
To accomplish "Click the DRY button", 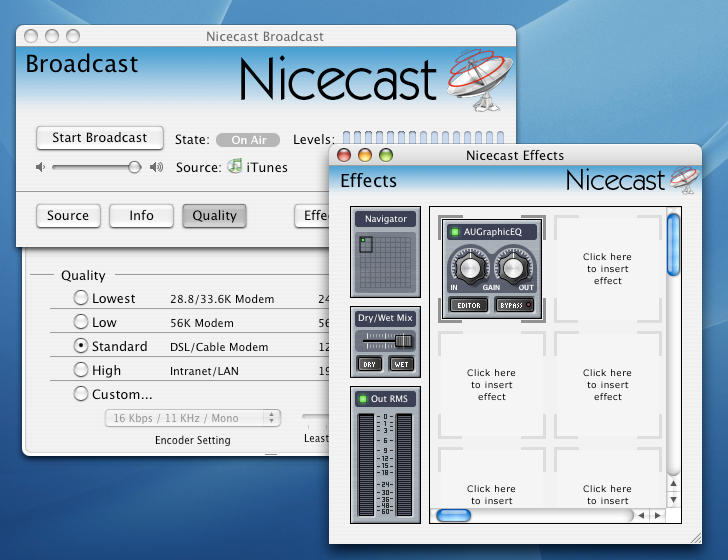I will [370, 365].
